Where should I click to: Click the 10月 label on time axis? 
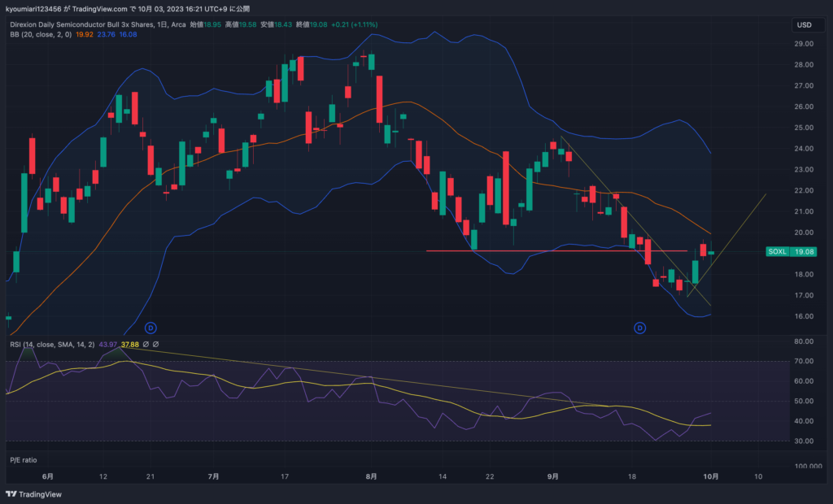pos(711,476)
